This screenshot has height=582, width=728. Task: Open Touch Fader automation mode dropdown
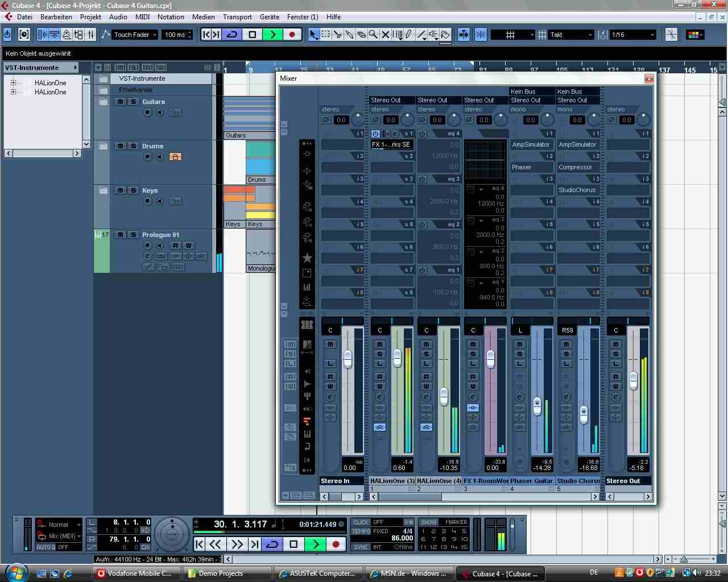pos(135,35)
